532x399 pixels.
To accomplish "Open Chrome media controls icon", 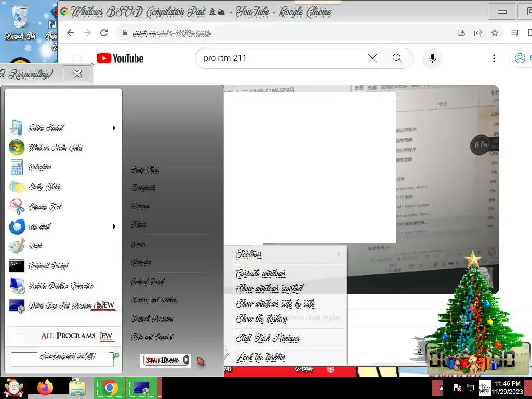I will pyautogui.click(x=515, y=33).
